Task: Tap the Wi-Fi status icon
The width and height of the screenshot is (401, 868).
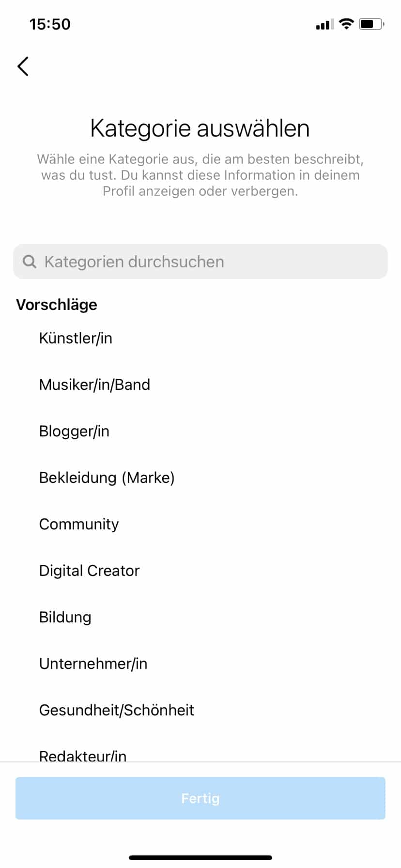Action: tap(346, 24)
